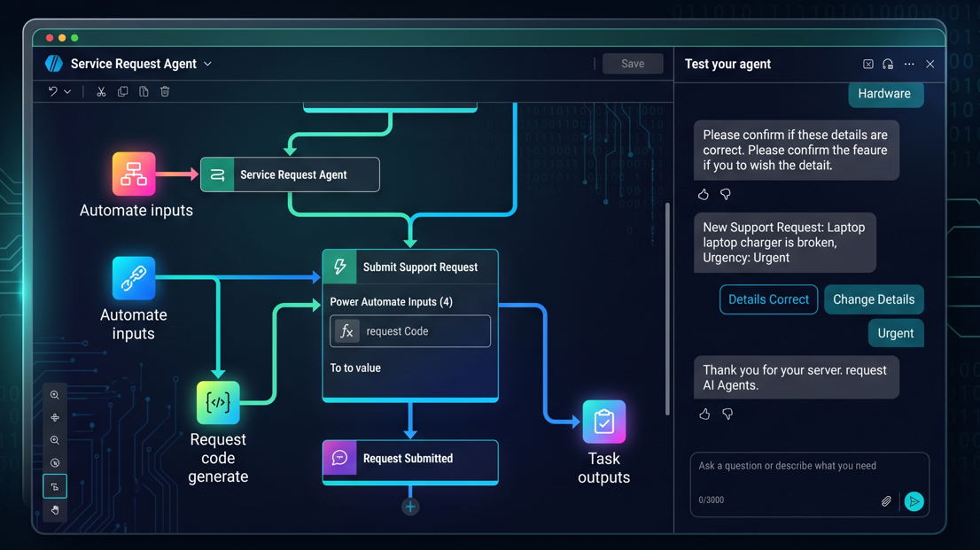Click the red window close dot
Screen dimensions: 980x550
click(50, 38)
